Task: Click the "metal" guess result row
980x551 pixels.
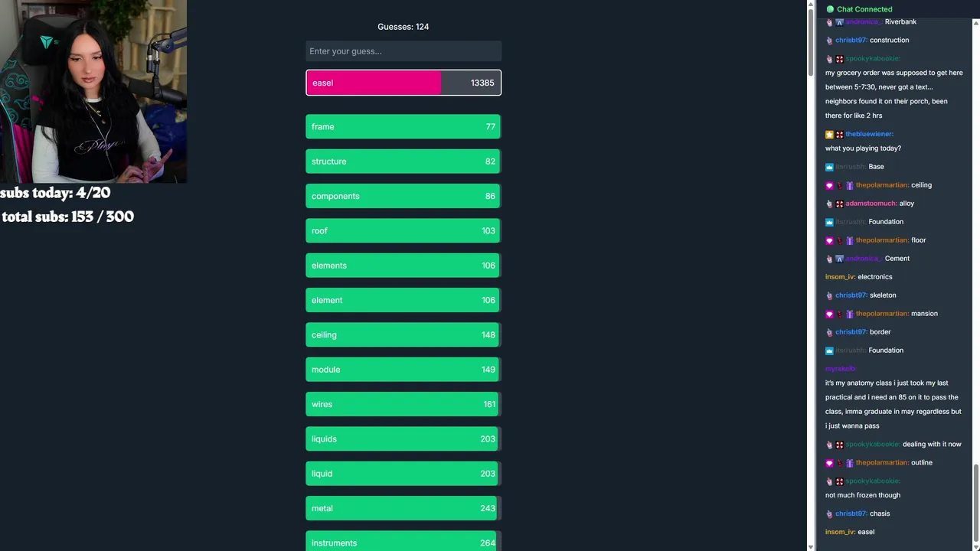Action: tap(403, 508)
